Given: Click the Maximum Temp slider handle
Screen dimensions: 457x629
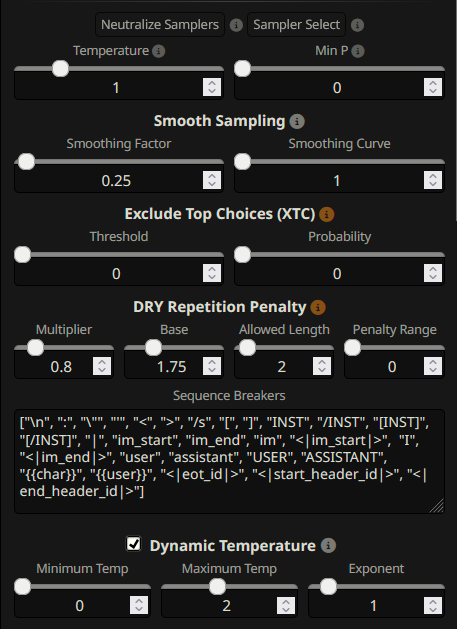Looking at the screenshot, I should (x=217, y=586).
